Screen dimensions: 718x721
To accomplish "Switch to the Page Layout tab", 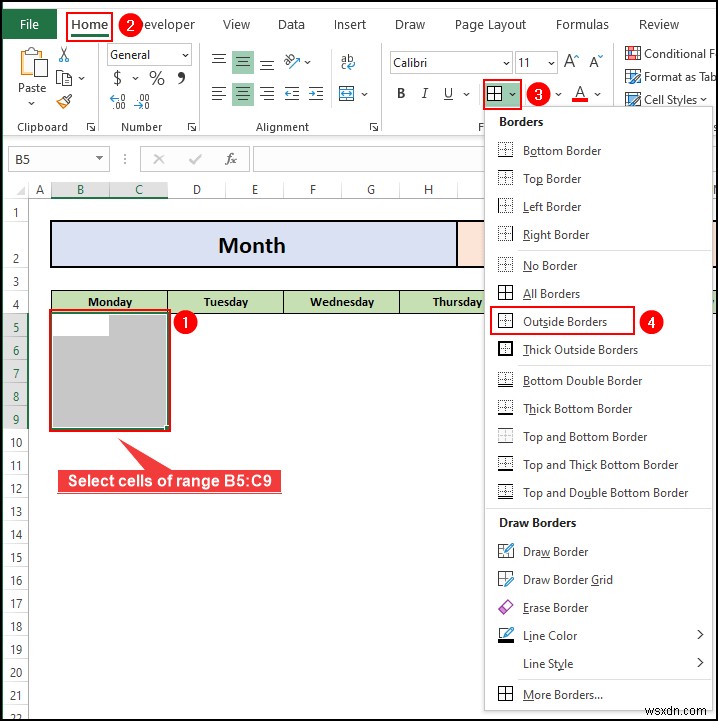I will tap(490, 24).
